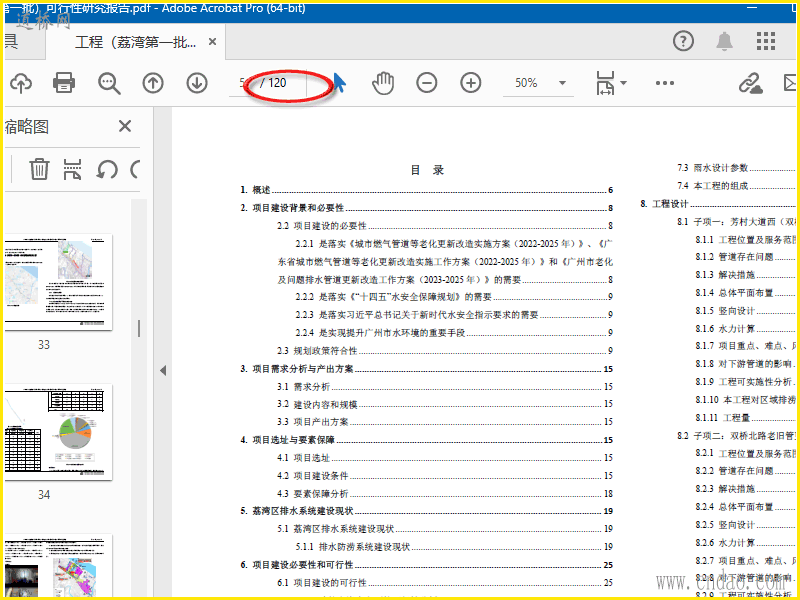Activate the hand pan tool
Image resolution: width=800 pixels, height=600 pixels.
point(383,83)
